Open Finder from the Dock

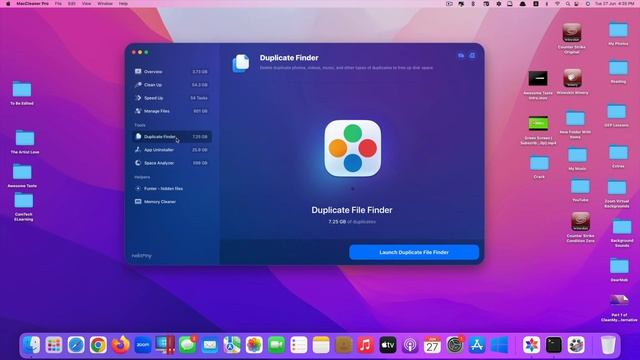[x=31, y=345]
